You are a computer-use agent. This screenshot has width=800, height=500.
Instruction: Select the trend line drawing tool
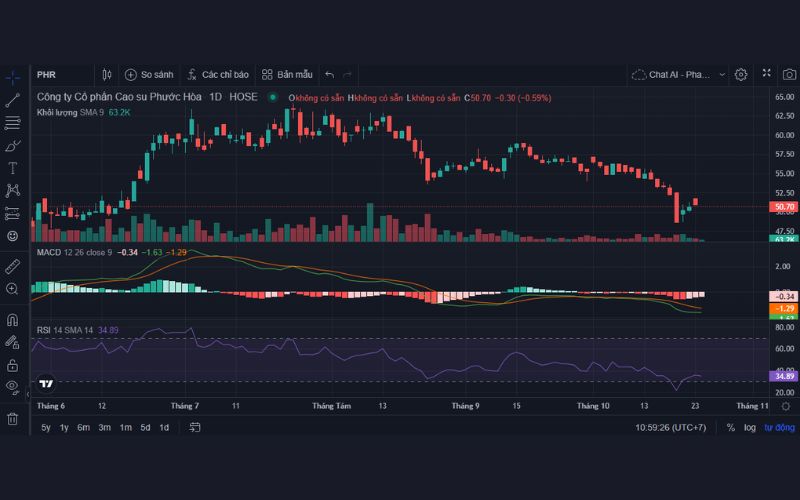[x=13, y=99]
